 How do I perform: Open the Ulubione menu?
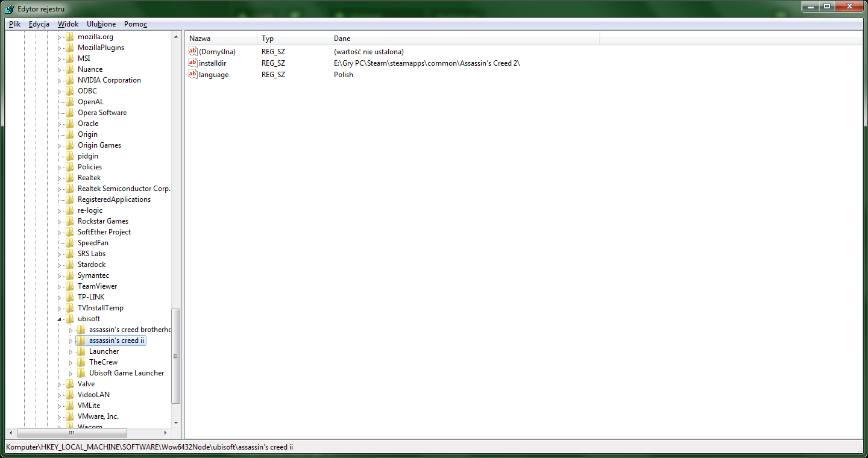101,24
